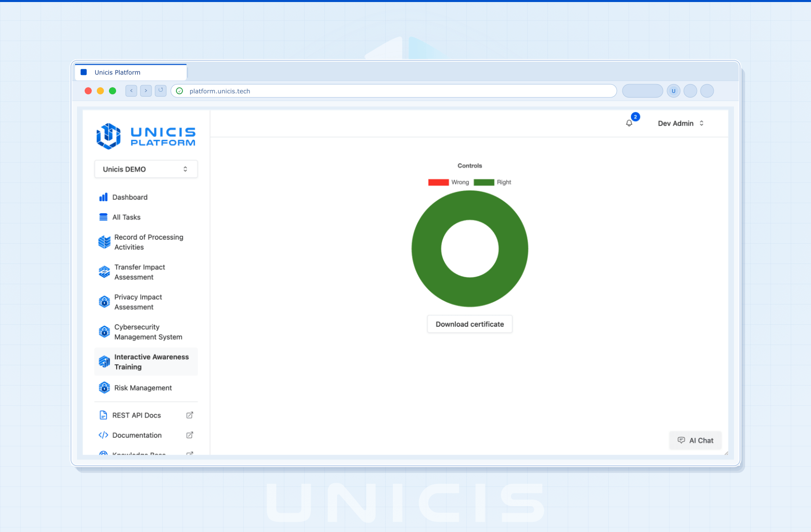Click the blue browser toolbar pill button
This screenshot has height=532, width=811.
coord(643,91)
